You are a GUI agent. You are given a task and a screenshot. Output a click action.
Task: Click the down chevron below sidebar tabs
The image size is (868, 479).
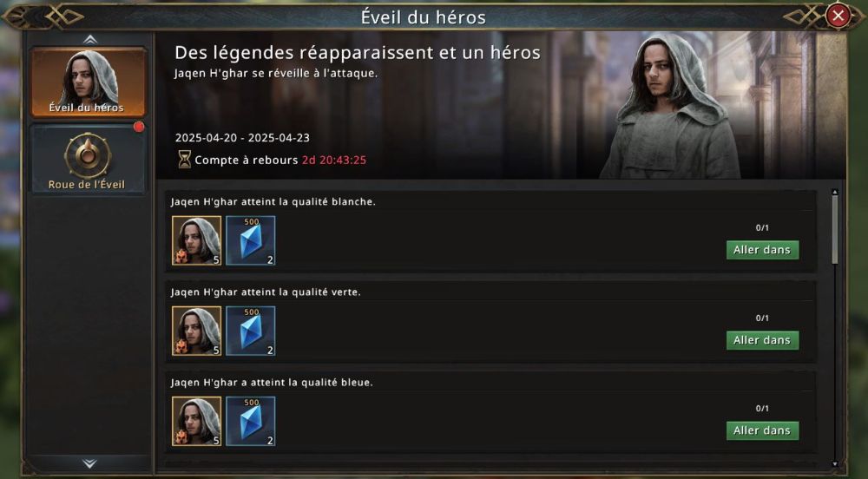(89, 463)
